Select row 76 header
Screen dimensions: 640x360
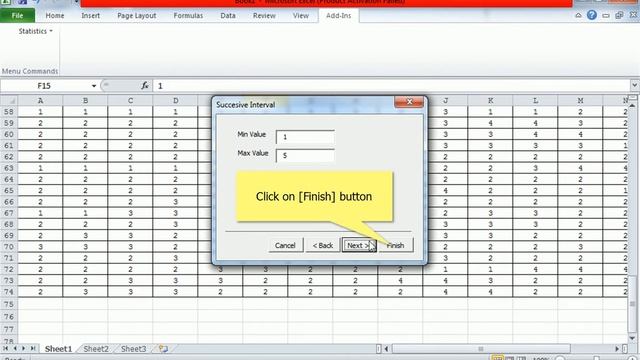click(9, 317)
